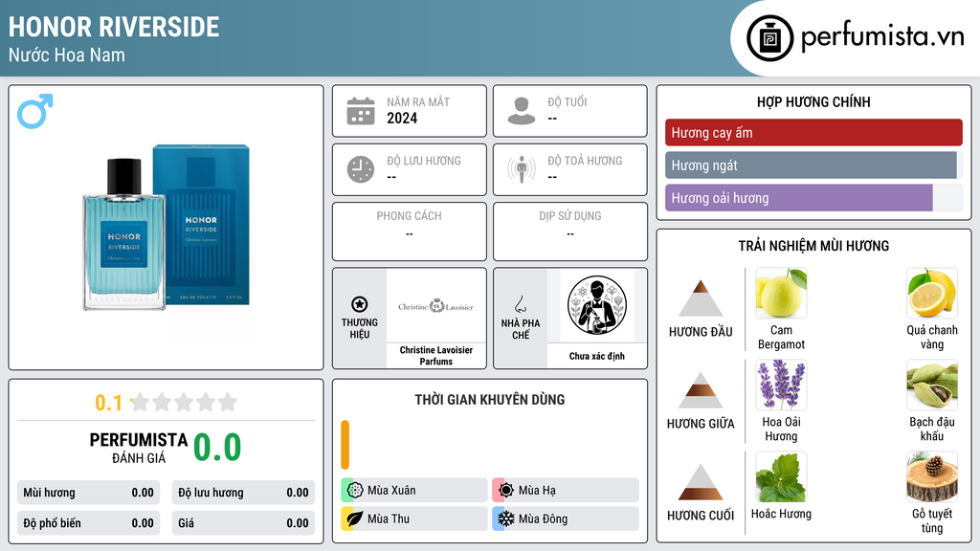This screenshot has height=551, width=980.
Task: Click the Phong cách card
Action: coord(410,231)
